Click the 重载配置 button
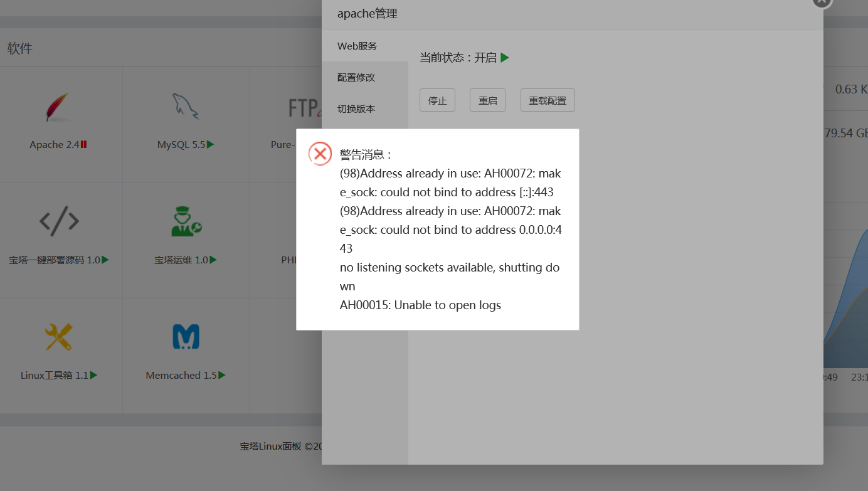Screen dimensions: 868x491 (548, 100)
